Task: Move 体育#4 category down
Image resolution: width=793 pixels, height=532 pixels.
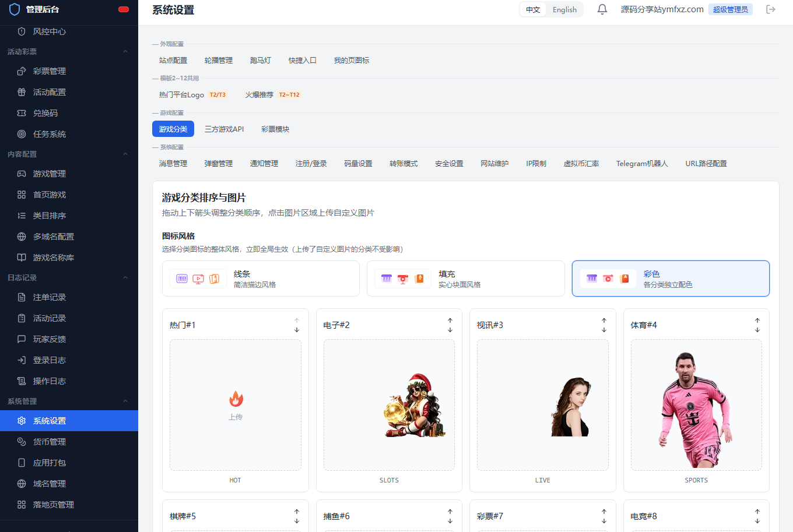Action: pyautogui.click(x=757, y=330)
